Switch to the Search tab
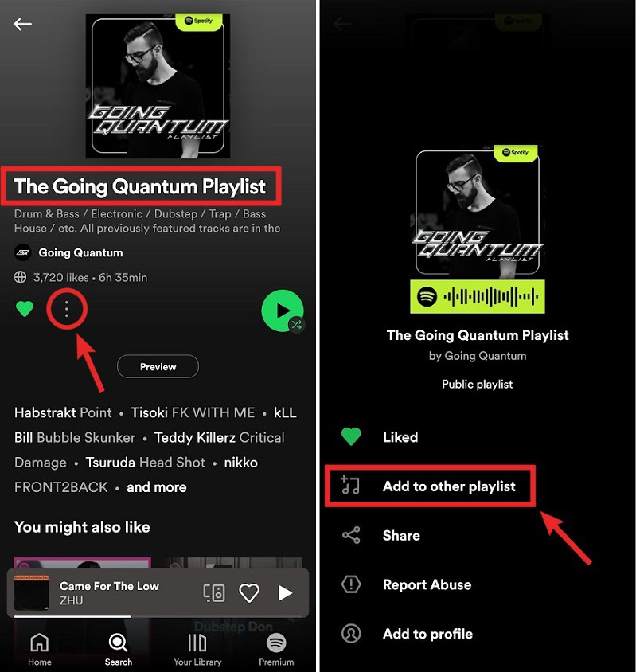This screenshot has width=636, height=672. click(x=119, y=649)
